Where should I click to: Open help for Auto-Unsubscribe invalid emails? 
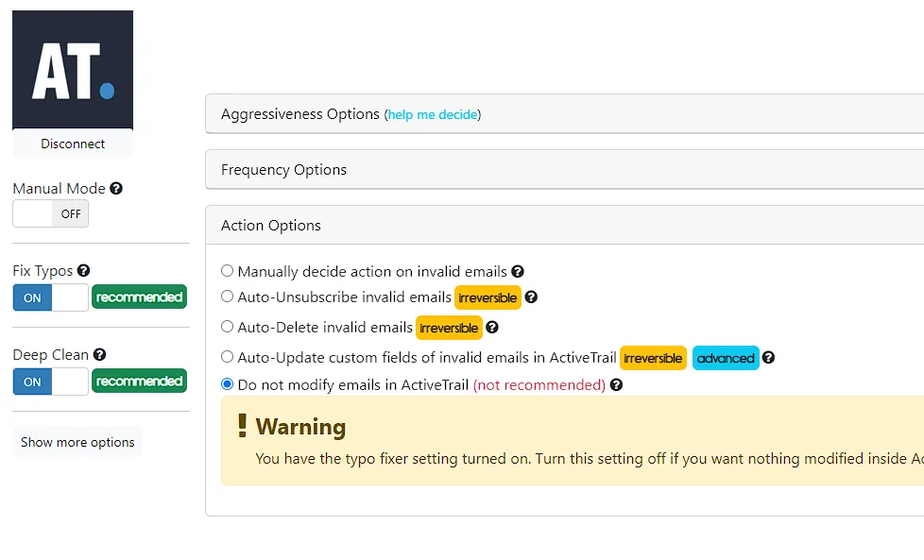click(531, 297)
